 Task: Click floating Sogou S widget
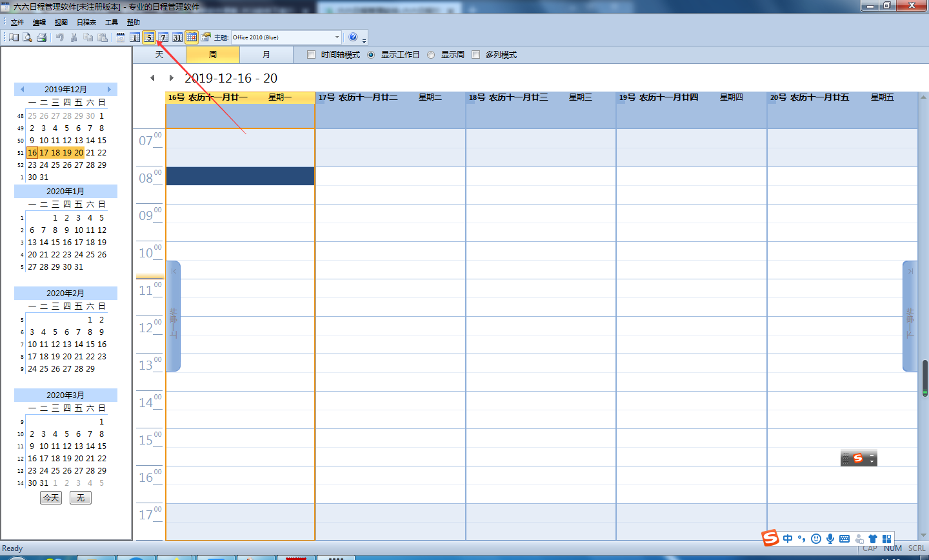[x=858, y=458]
